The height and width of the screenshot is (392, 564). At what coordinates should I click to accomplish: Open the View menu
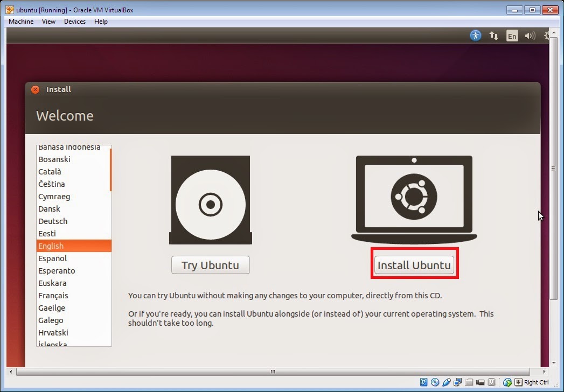(48, 22)
